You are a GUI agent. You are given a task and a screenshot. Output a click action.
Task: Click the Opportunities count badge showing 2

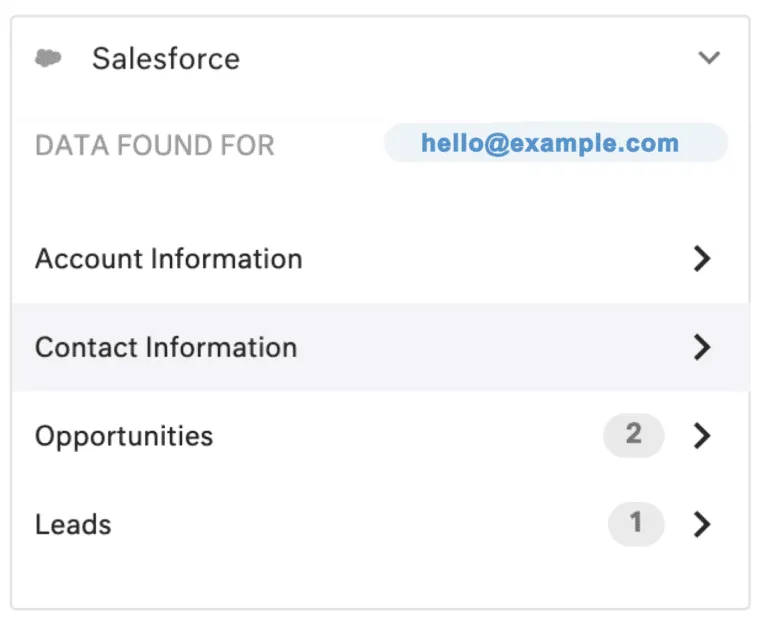click(x=633, y=435)
